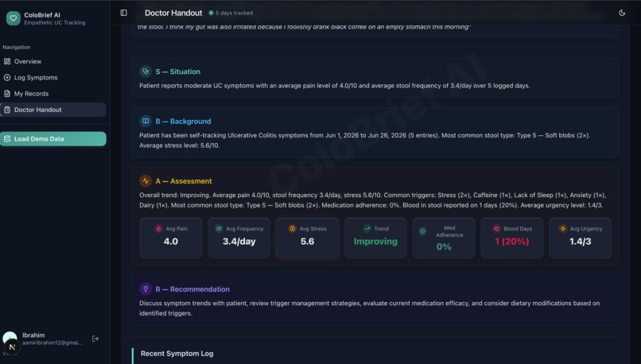Select the Avg Pain 4.0 card

pyautogui.click(x=171, y=238)
